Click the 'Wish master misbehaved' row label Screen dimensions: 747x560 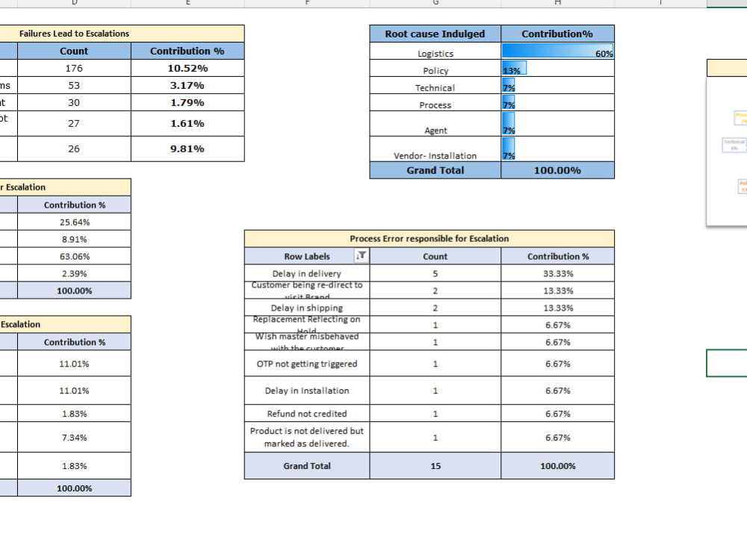click(x=307, y=342)
